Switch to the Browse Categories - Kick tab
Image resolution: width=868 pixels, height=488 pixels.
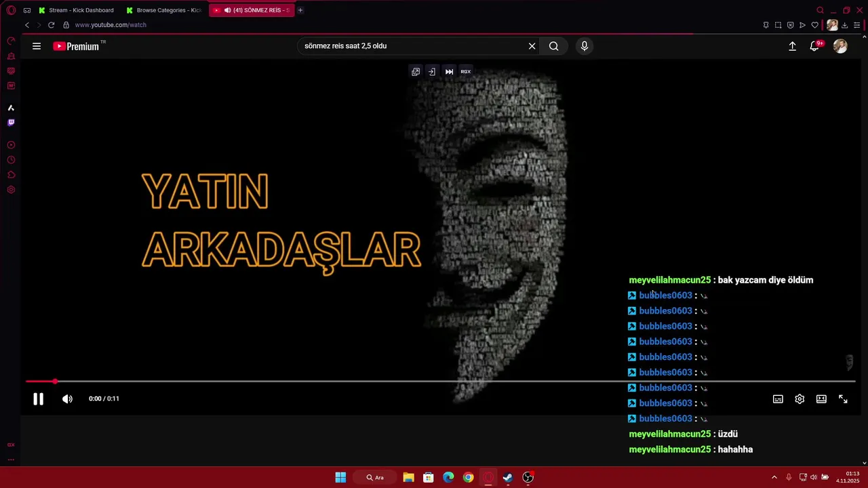[x=164, y=10]
